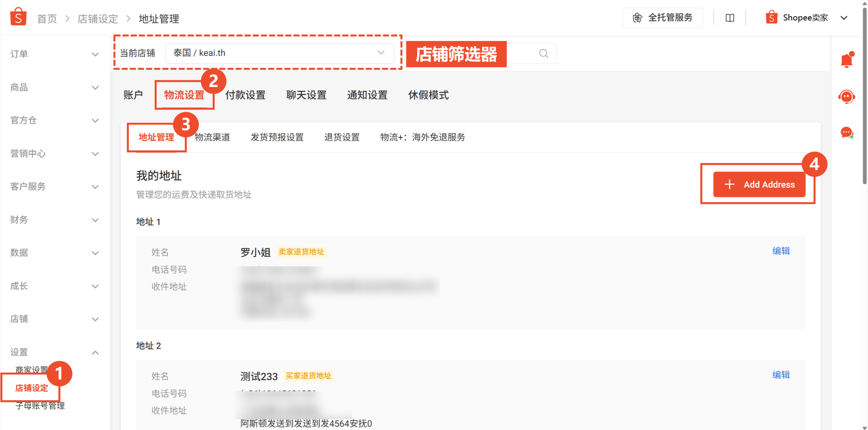The image size is (868, 430).
Task: Click the 我的地址 heading
Action: coord(159,176)
